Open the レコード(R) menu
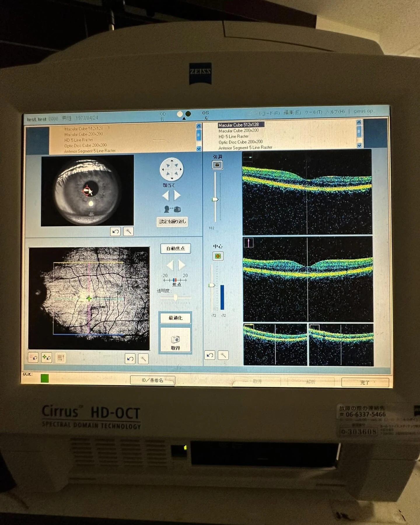The image size is (420, 525). pyautogui.click(x=269, y=113)
